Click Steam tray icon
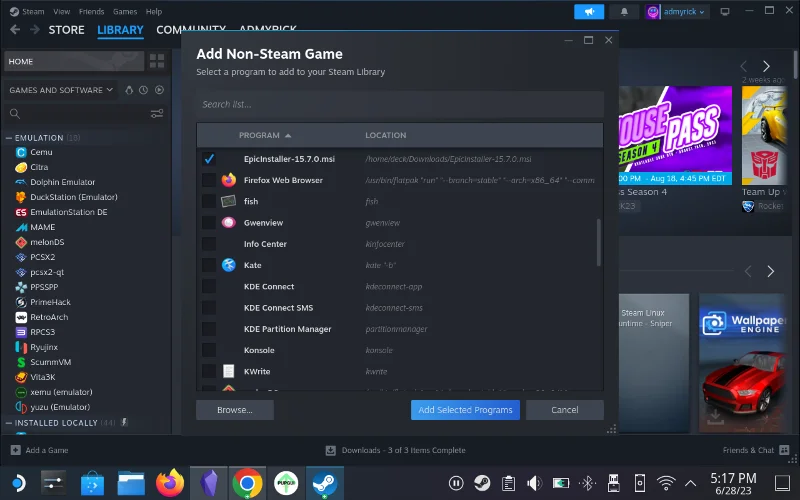Image resolution: width=800 pixels, height=500 pixels. pyautogui.click(x=482, y=483)
